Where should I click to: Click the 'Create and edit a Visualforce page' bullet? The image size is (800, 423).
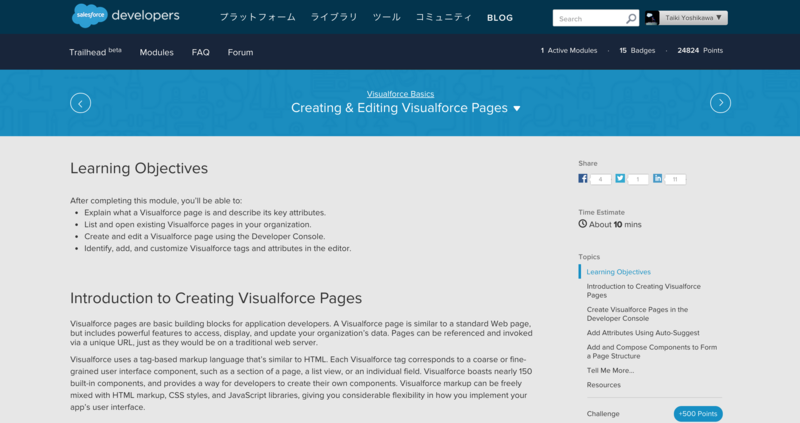[x=205, y=236]
